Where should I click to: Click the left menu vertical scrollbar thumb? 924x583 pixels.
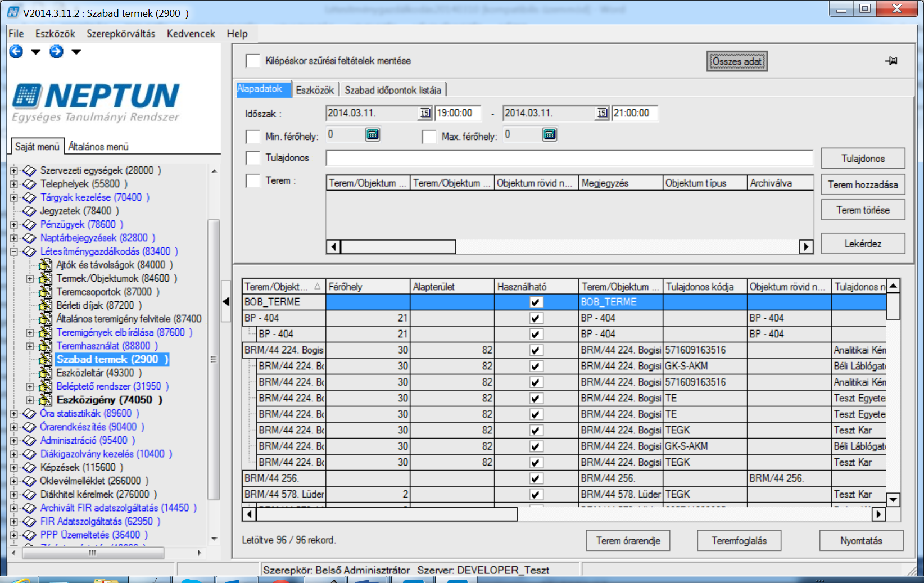(x=214, y=360)
